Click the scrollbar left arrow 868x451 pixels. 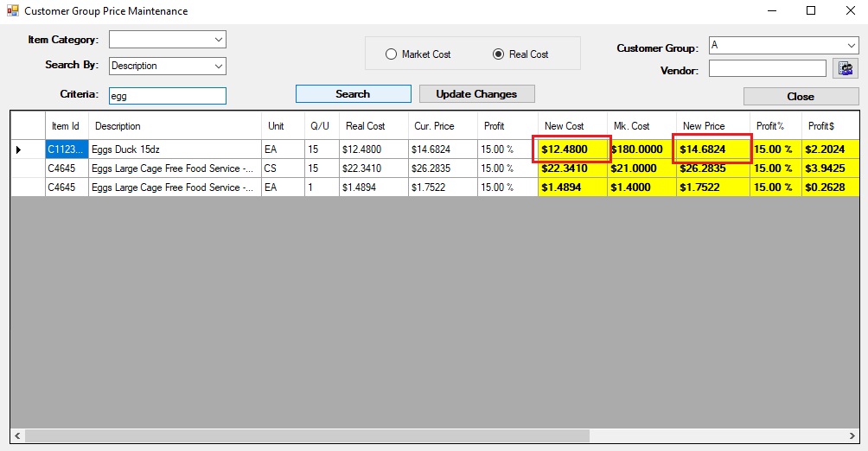17,436
